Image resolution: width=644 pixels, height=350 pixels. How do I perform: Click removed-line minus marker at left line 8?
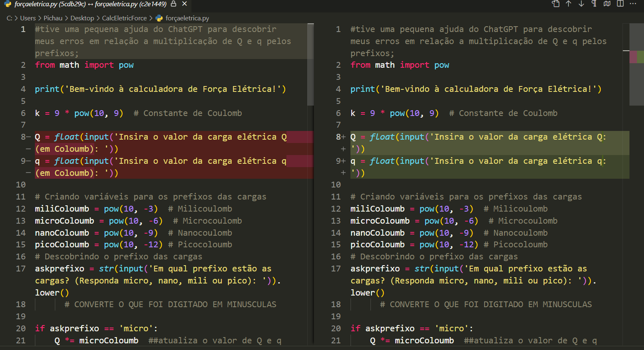[x=28, y=137]
